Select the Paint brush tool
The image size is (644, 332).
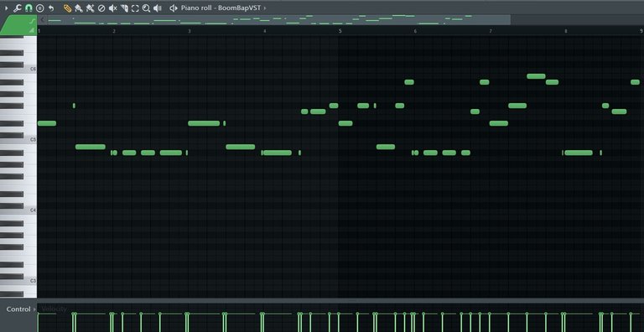tap(79, 8)
